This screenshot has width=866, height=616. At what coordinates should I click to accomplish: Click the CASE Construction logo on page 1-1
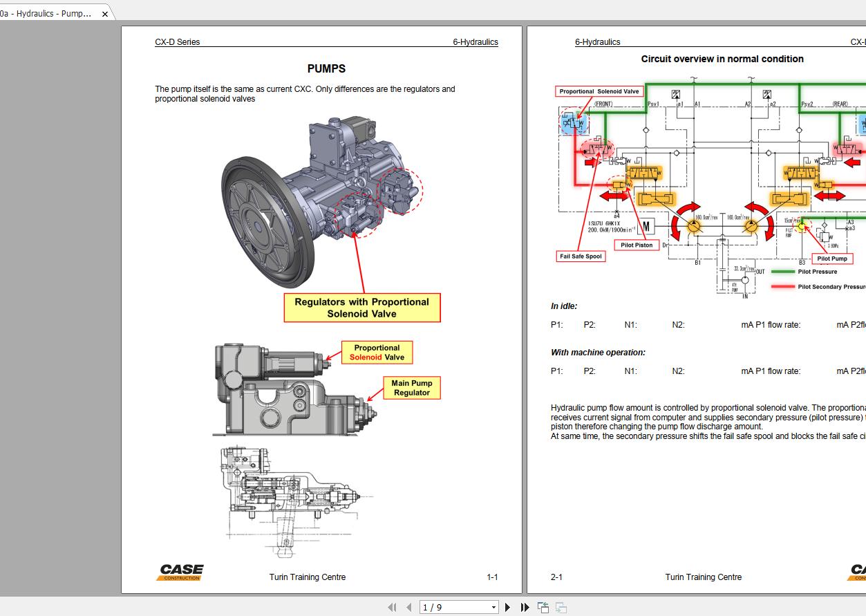[x=180, y=572]
